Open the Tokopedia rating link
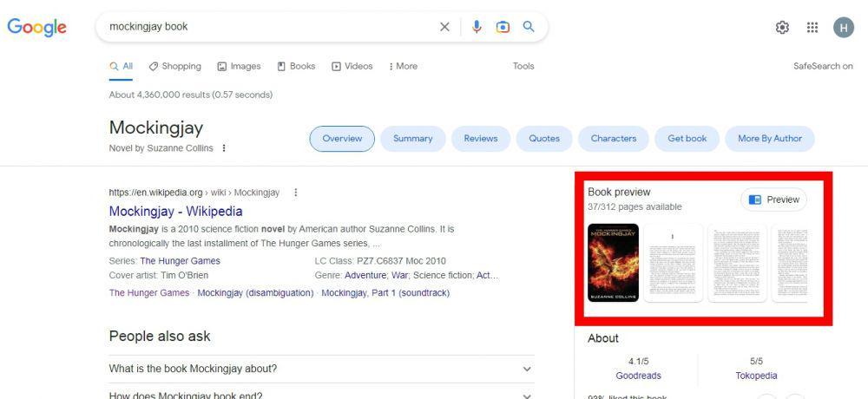This screenshot has width=868, height=399. point(756,376)
